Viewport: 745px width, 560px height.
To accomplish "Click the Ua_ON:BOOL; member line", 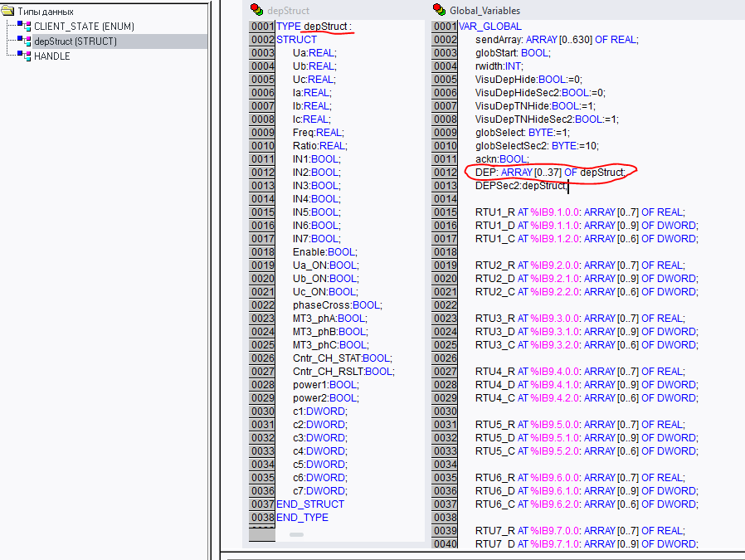I will click(x=325, y=265).
